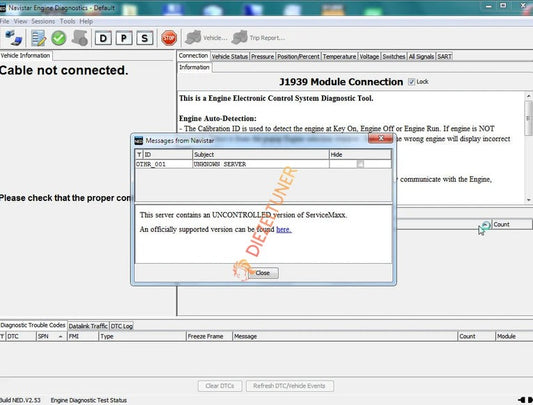Click the S toolbar button
Screen dimensions: 533x405
point(144,38)
